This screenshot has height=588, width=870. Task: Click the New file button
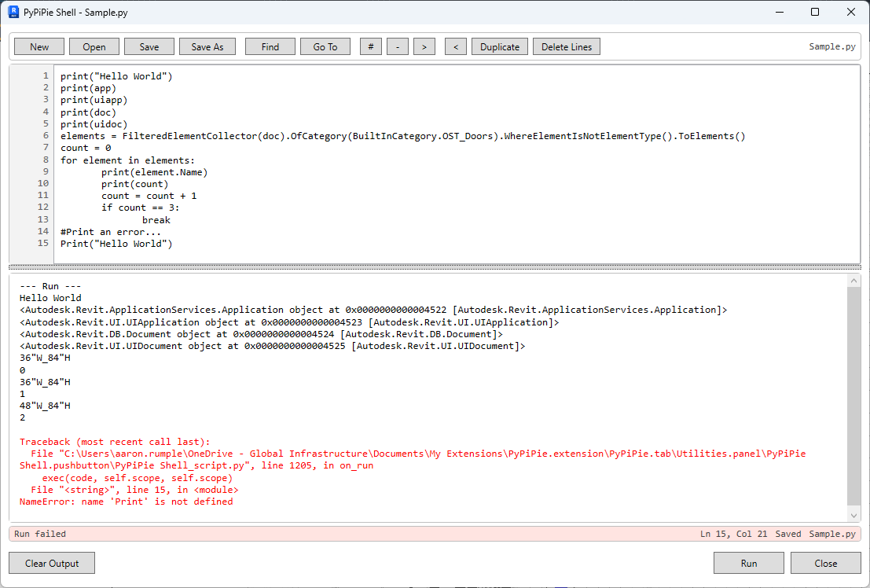[x=39, y=47]
